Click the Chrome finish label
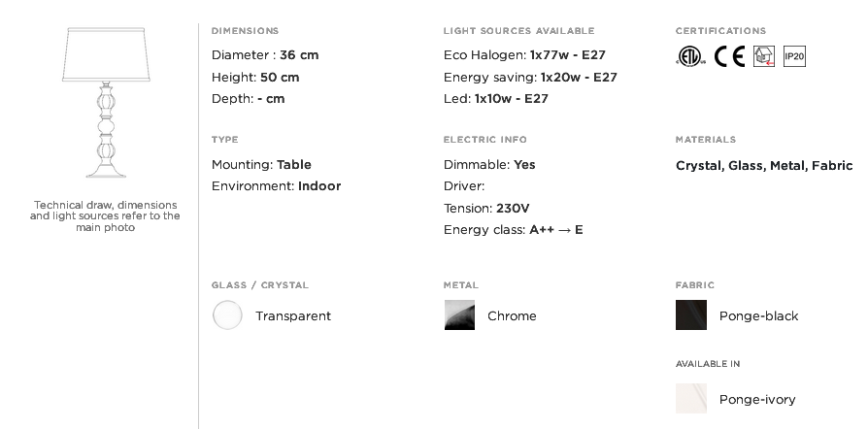Screen dimensions: 868x429 (x=512, y=315)
